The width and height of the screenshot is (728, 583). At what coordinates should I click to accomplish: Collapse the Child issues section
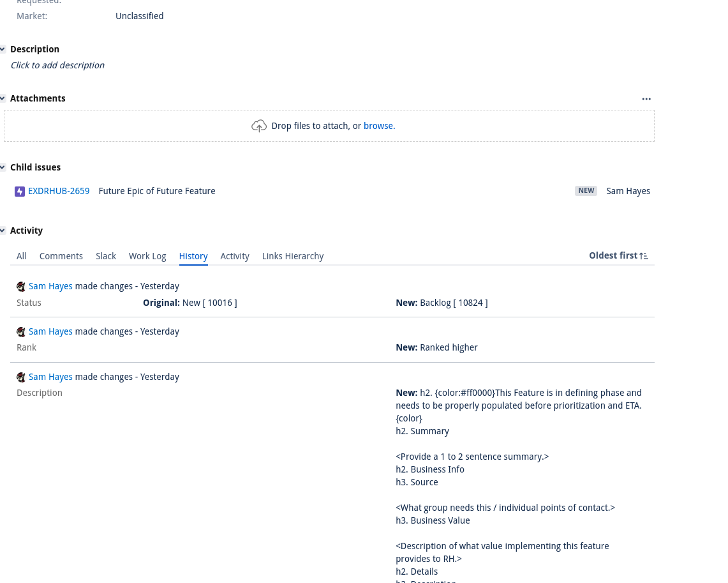pos(3,167)
